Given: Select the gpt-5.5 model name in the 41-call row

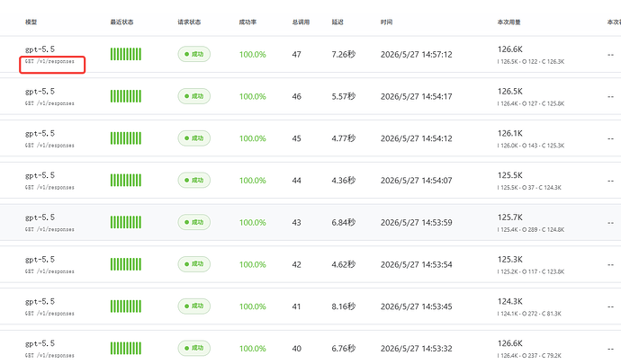Looking at the screenshot, I should pyautogui.click(x=40, y=301).
